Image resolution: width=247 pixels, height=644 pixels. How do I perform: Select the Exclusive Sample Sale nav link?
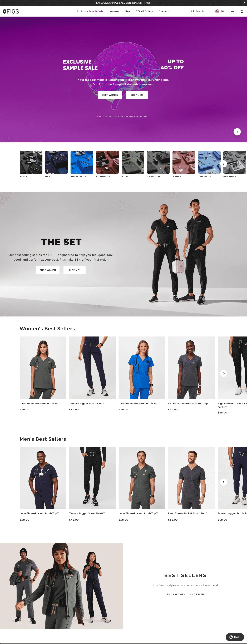[x=90, y=11]
